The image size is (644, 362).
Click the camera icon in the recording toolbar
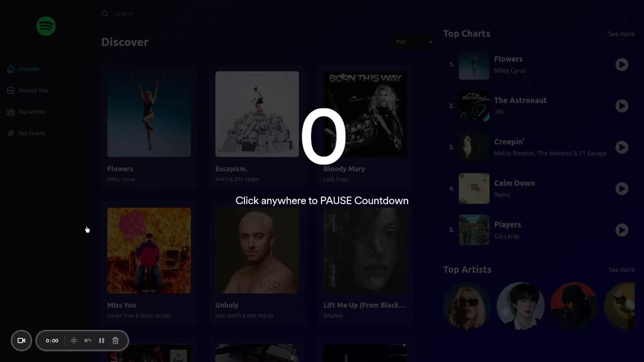point(21,340)
